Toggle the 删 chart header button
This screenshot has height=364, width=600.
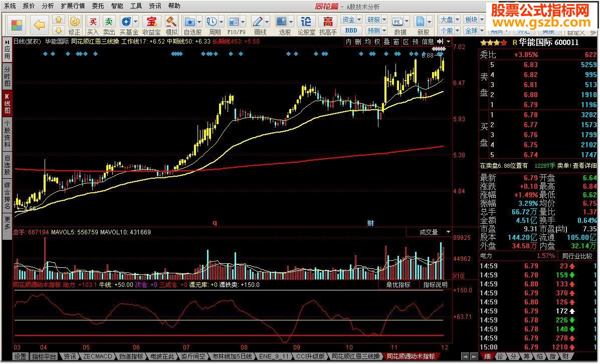tap(358, 41)
